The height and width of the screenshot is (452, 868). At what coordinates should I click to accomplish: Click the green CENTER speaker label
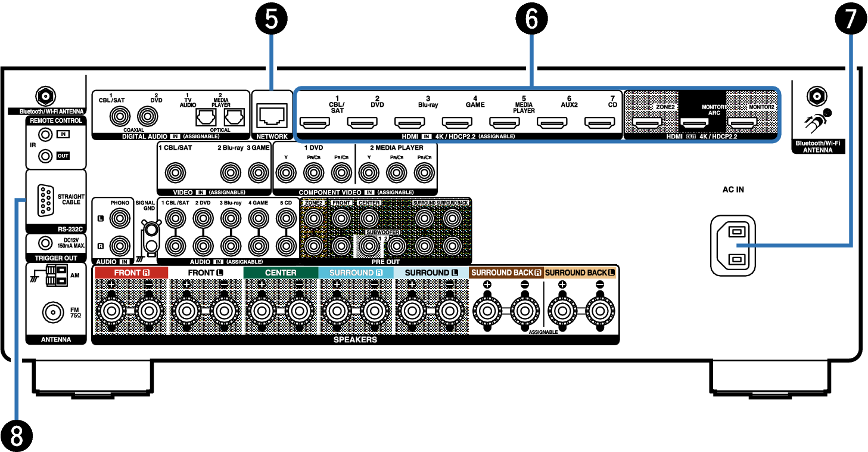[x=281, y=273]
